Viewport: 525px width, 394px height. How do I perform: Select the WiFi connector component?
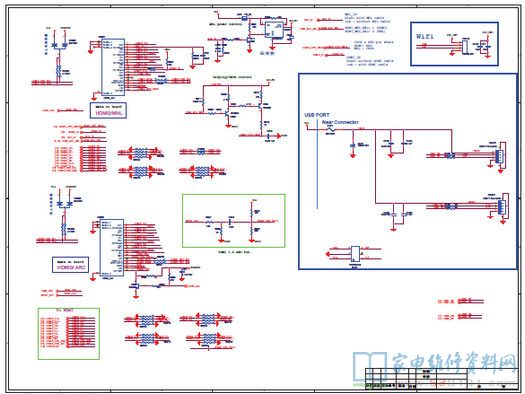pos(465,46)
